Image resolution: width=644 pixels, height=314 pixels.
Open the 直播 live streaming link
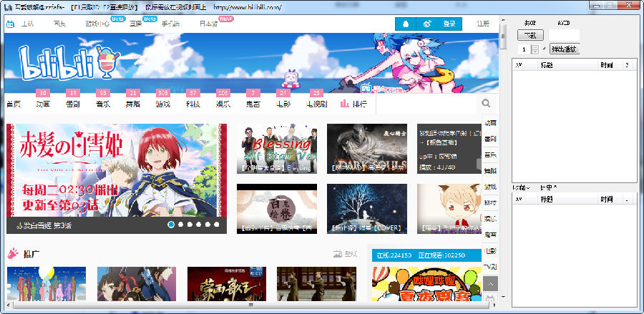click(x=135, y=24)
